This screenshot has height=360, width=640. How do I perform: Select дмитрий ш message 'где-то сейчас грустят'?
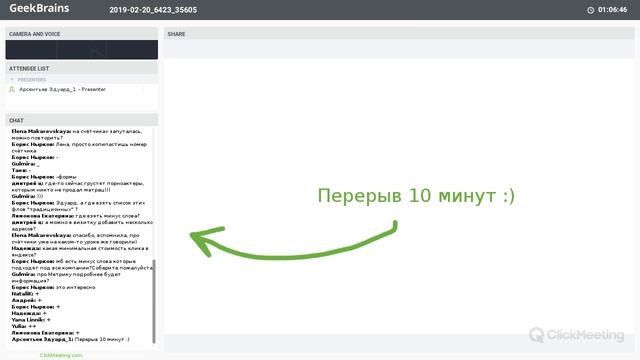click(x=78, y=187)
